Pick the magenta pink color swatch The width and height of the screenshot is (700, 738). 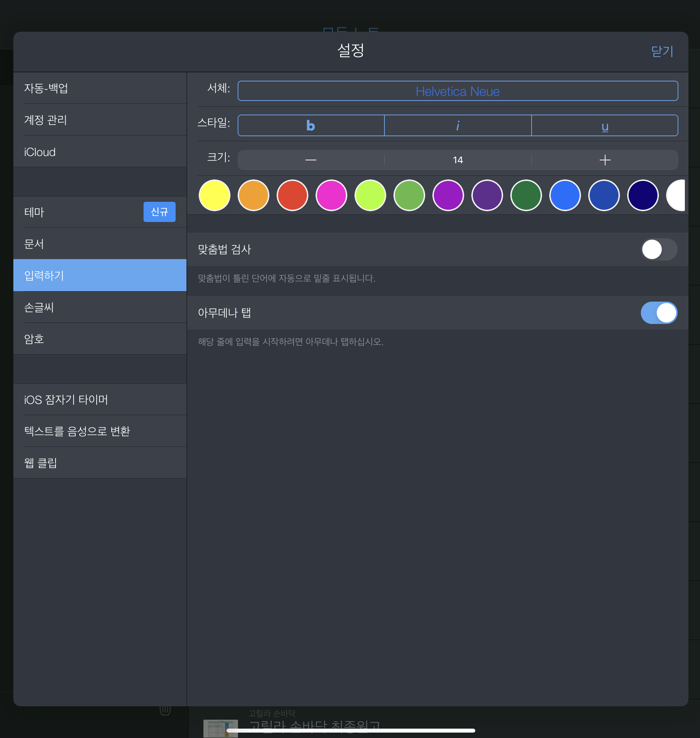(331, 195)
